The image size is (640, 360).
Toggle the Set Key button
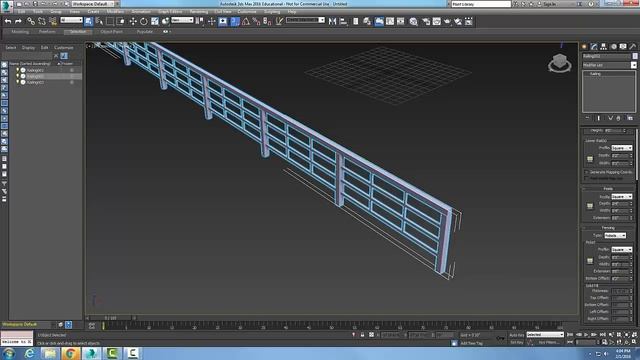pos(517,342)
